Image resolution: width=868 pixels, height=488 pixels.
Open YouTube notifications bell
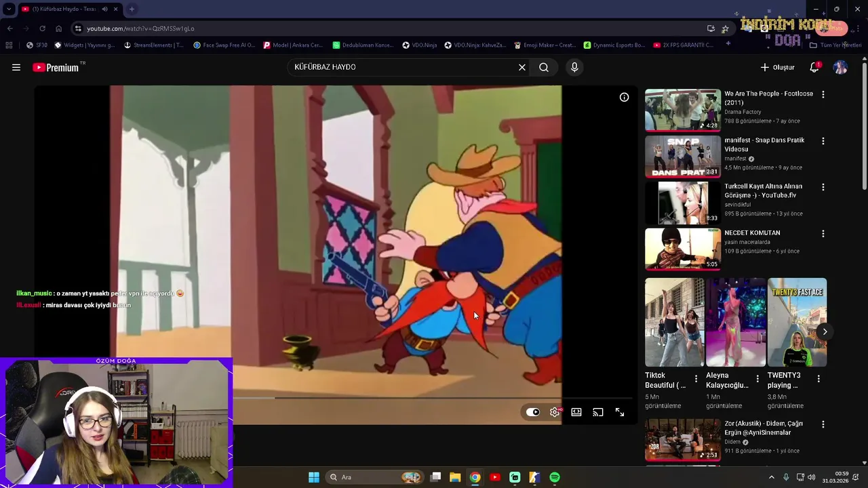tap(814, 67)
